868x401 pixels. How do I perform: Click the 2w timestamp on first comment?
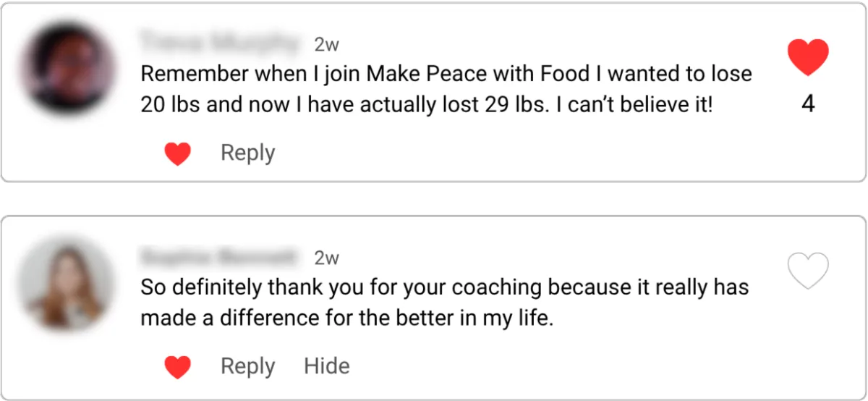click(x=327, y=44)
